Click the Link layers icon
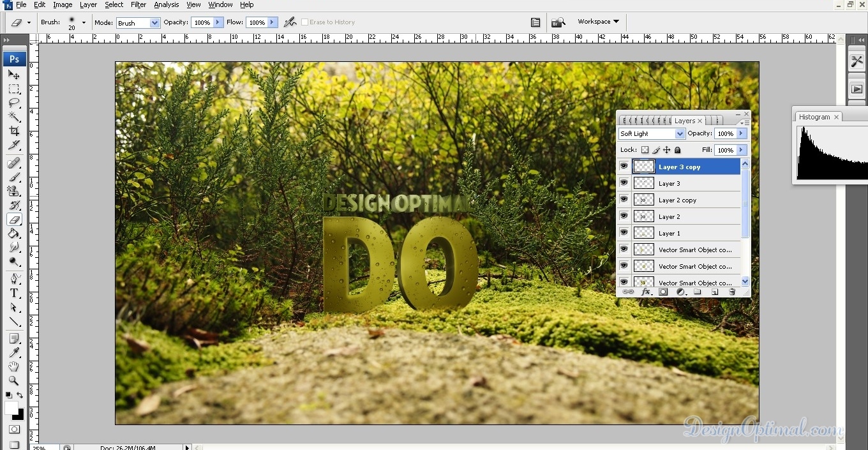The width and height of the screenshot is (868, 450). click(628, 292)
